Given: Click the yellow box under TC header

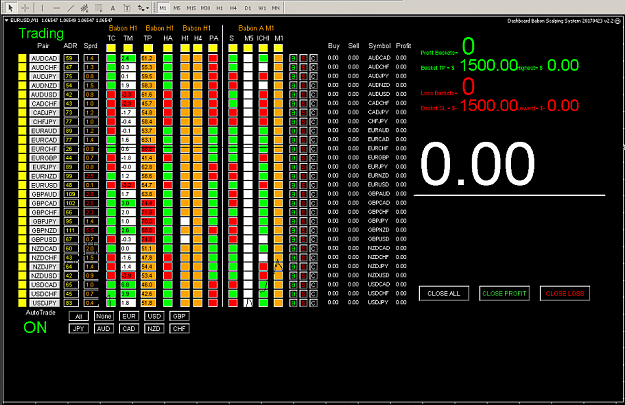Looking at the screenshot, I should pos(111,48).
